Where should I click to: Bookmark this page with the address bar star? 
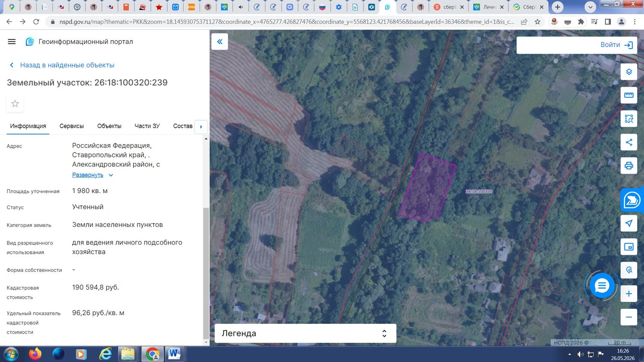point(538,21)
